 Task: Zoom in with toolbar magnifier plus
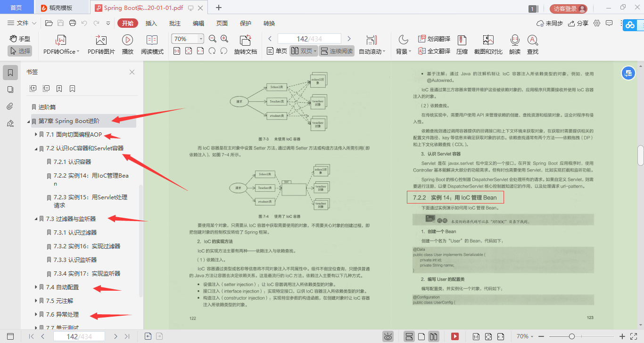pos(224,39)
